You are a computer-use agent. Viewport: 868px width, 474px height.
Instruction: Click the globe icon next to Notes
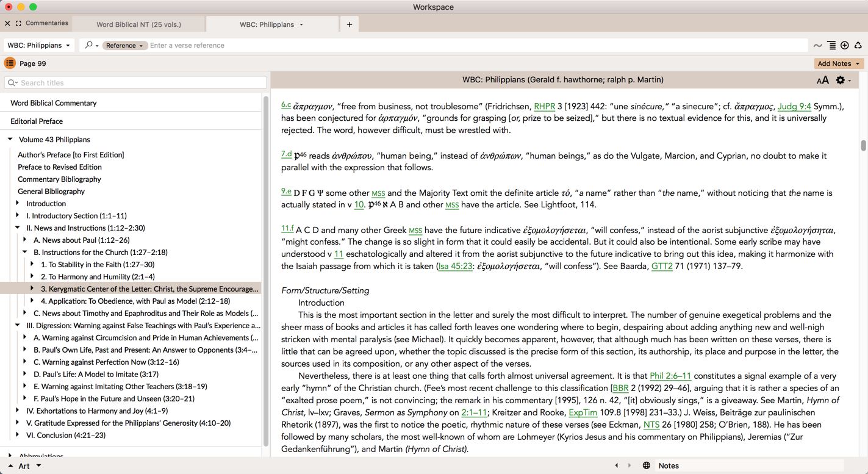point(647,465)
